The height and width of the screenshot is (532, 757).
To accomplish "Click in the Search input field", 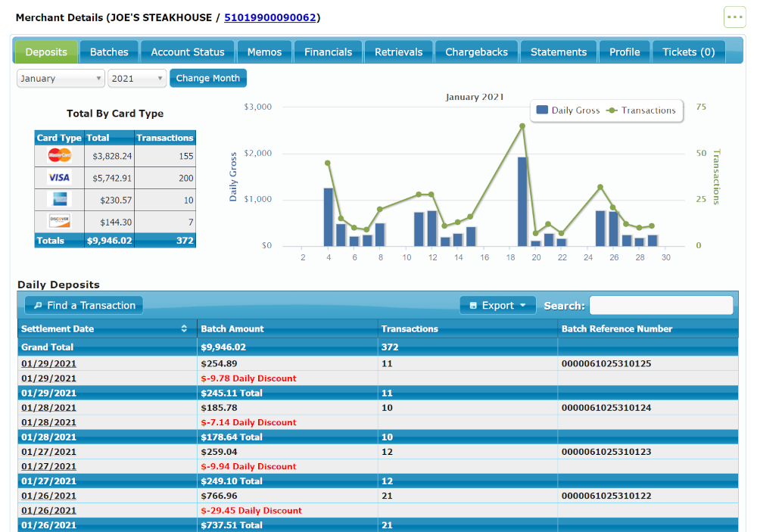I will (662, 306).
